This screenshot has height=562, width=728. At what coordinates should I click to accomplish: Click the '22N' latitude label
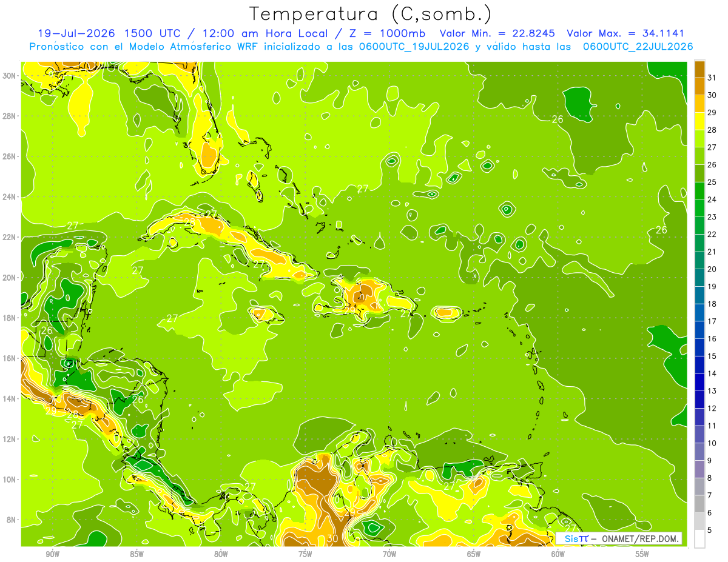point(10,237)
